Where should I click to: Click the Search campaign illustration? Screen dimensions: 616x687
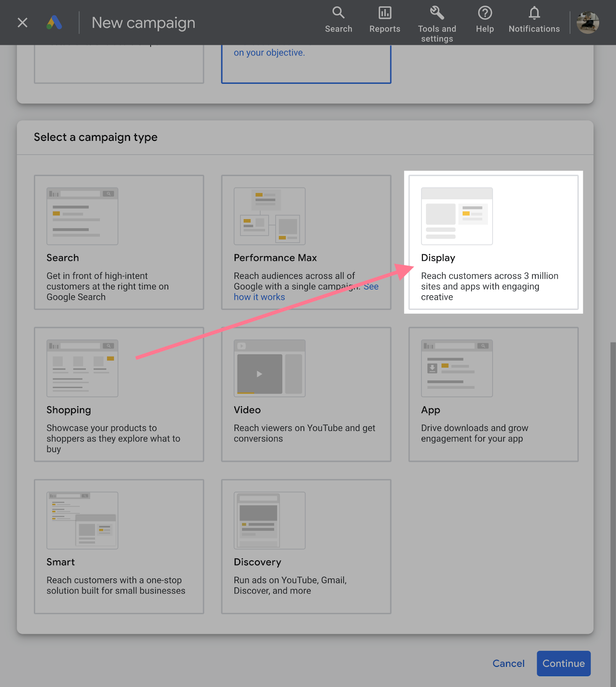click(82, 216)
